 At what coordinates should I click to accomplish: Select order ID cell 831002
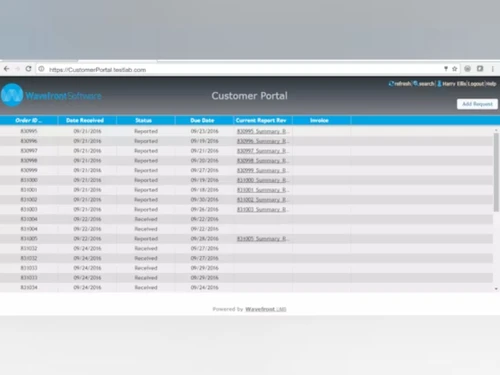click(29, 199)
